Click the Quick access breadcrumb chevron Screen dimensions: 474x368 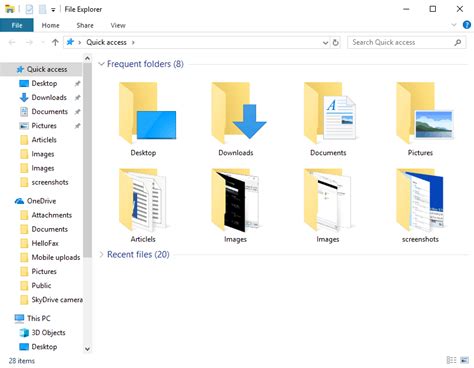(x=133, y=42)
